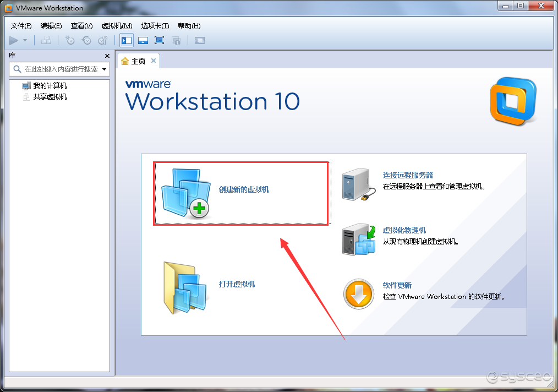
Task: Click the console view toolbar icon
Action: click(x=200, y=41)
